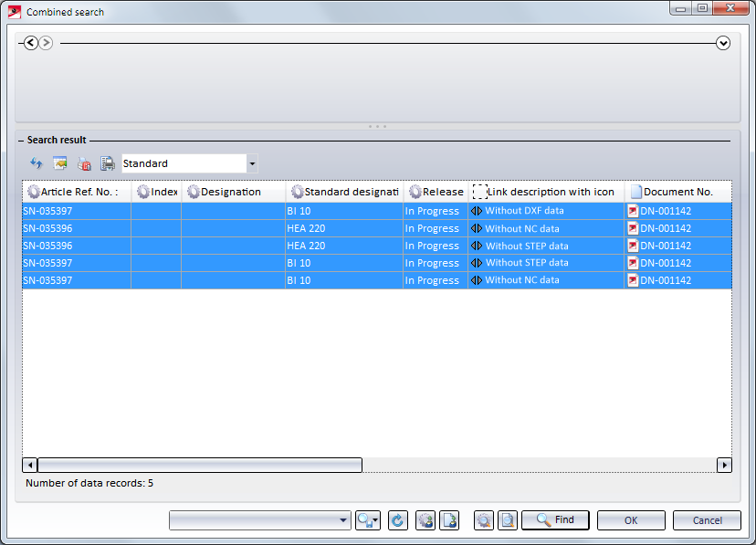Open the empty saved search combo box at bottom
Image resolution: width=756 pixels, height=545 pixels.
coord(260,520)
